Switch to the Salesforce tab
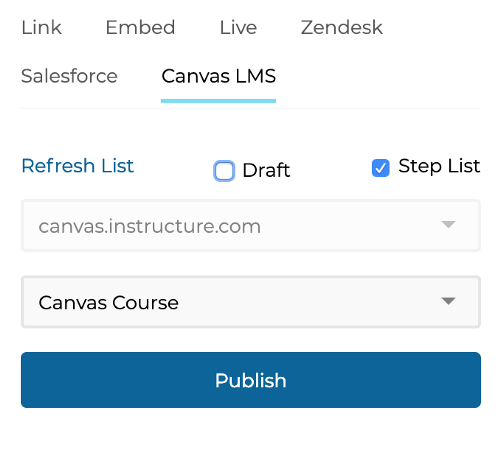The width and height of the screenshot is (500, 452). pos(69,76)
